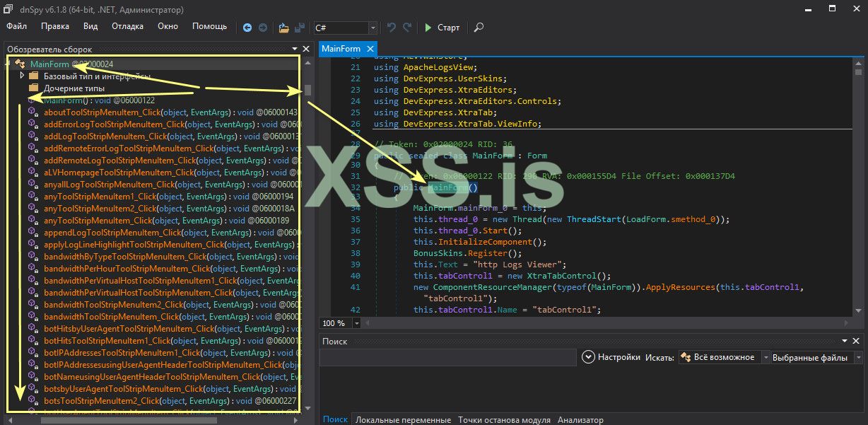Click the open file folder icon
The image size is (868, 425).
tap(283, 28)
